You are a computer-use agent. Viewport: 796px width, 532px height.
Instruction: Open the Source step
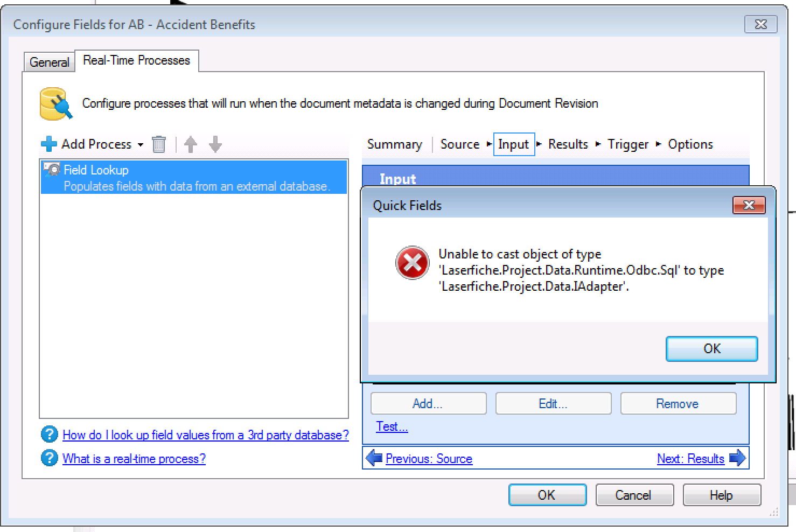coord(460,144)
